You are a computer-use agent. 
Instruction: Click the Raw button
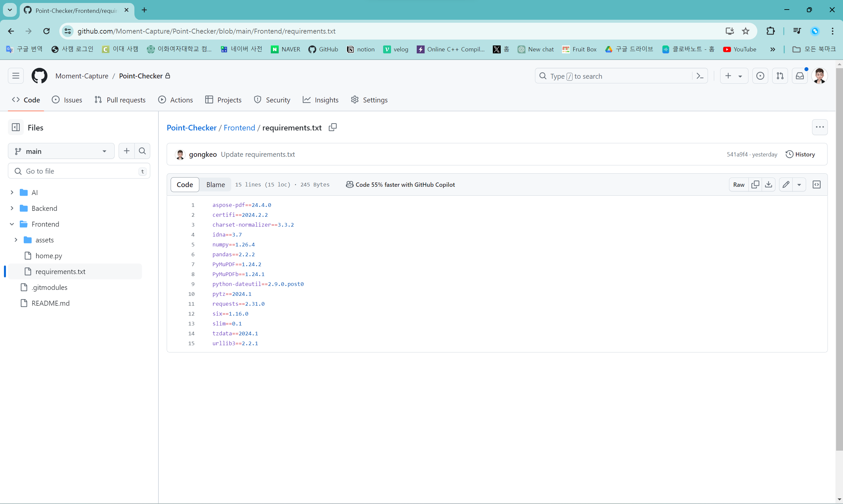click(x=739, y=184)
